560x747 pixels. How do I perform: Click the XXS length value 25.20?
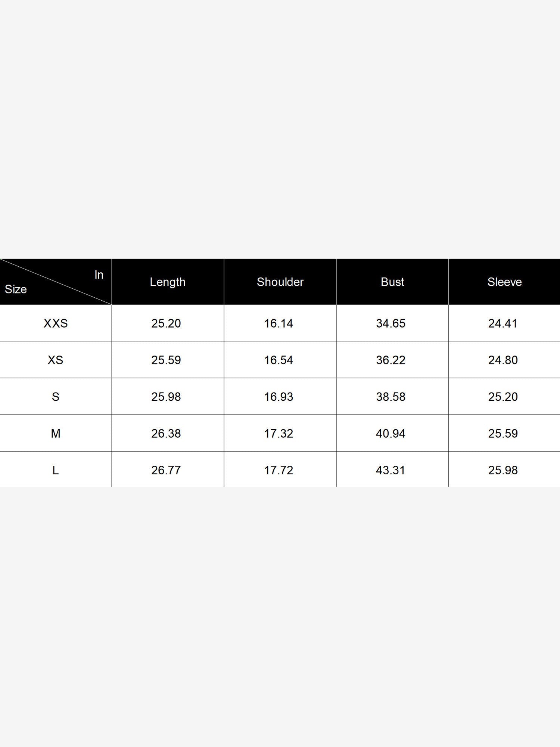pos(166,323)
